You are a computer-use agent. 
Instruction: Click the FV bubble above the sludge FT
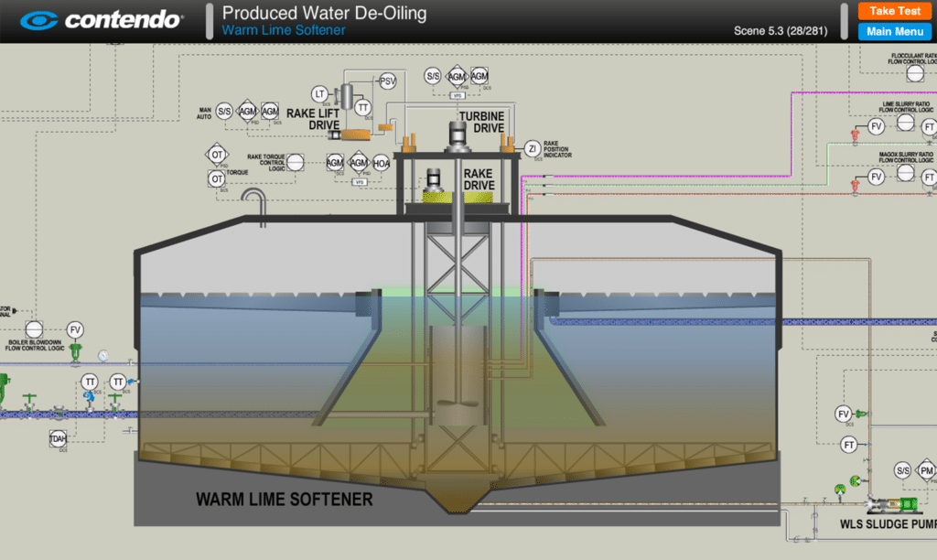[843, 415]
